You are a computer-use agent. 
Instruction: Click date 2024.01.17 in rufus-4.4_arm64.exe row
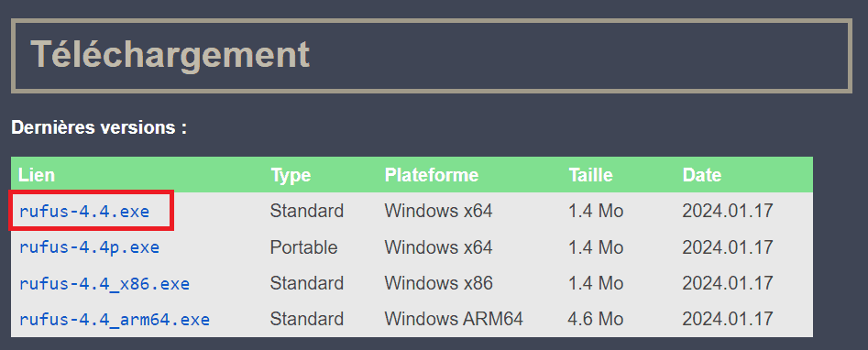pos(728,320)
